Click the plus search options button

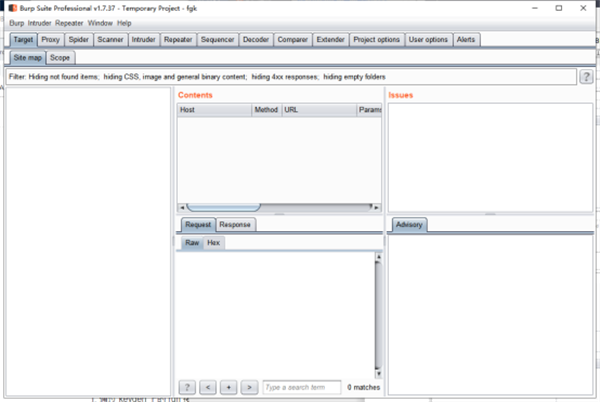pyautogui.click(x=228, y=387)
